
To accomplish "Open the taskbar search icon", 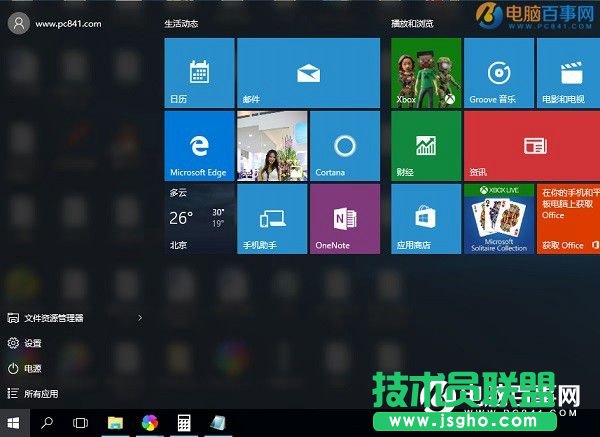I will 47,423.
